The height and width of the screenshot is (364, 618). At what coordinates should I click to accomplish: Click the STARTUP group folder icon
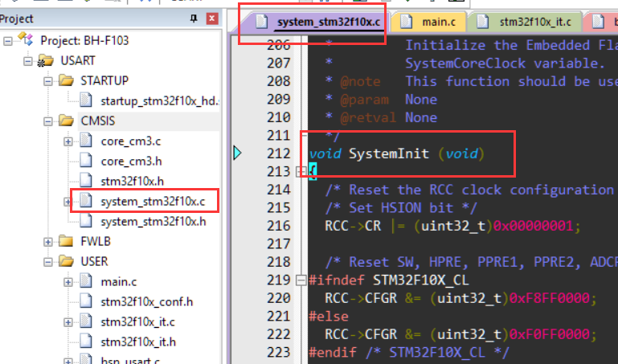[67, 80]
